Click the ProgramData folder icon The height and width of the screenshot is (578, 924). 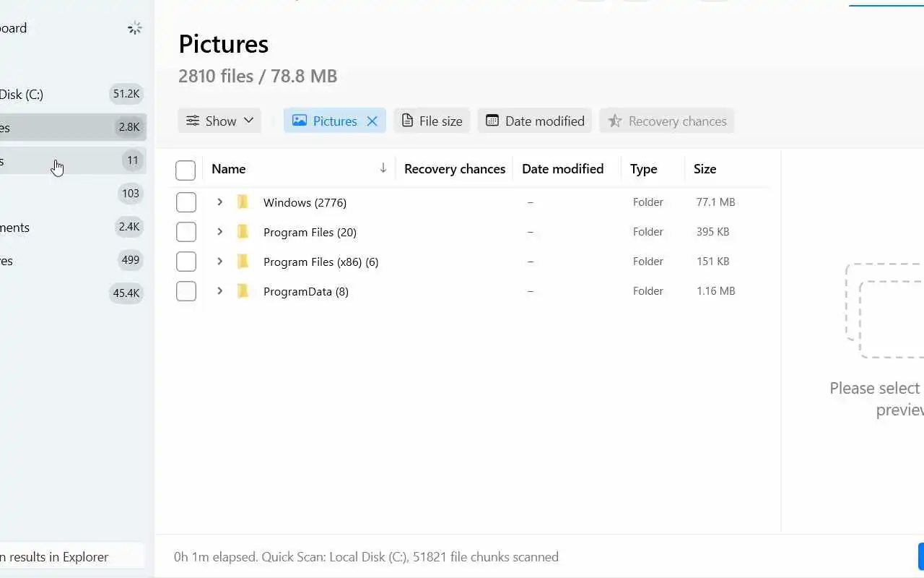pos(243,291)
